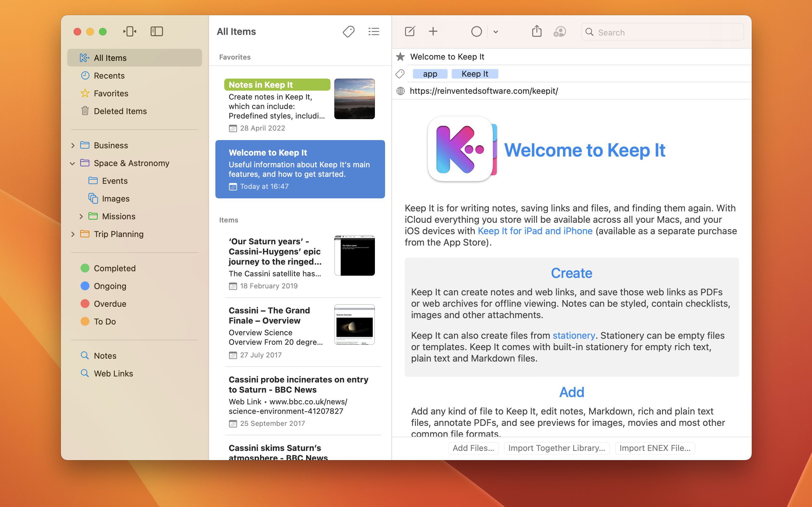
Task: Click the share icon in toolbar
Action: point(537,31)
